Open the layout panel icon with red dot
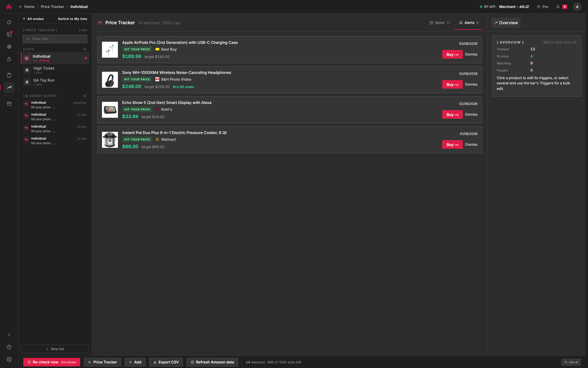Screen dimensions: 588x368 coord(9,34)
